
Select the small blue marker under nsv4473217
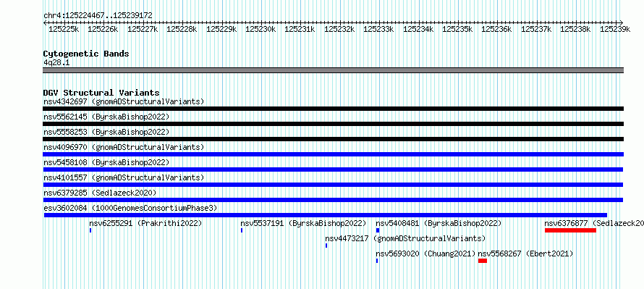pyautogui.click(x=326, y=246)
